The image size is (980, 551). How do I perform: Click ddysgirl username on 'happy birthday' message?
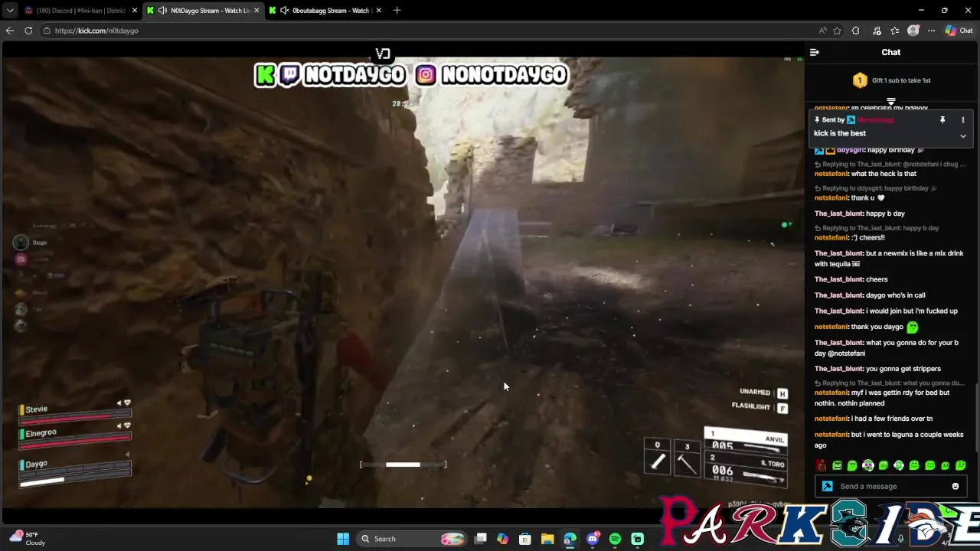point(851,150)
